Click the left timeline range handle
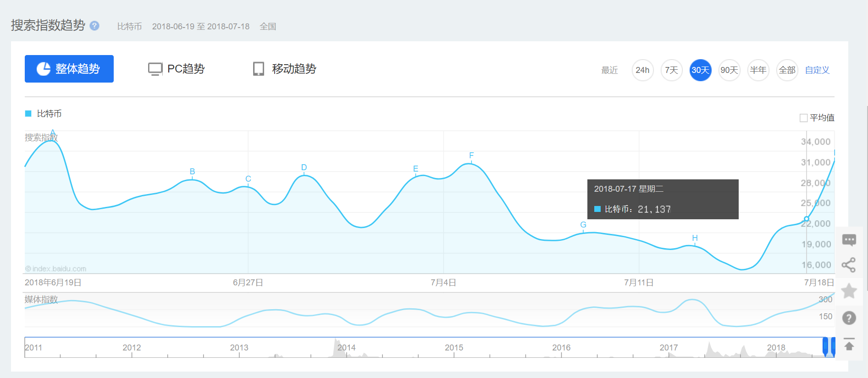The height and width of the screenshot is (378, 868). tap(825, 347)
